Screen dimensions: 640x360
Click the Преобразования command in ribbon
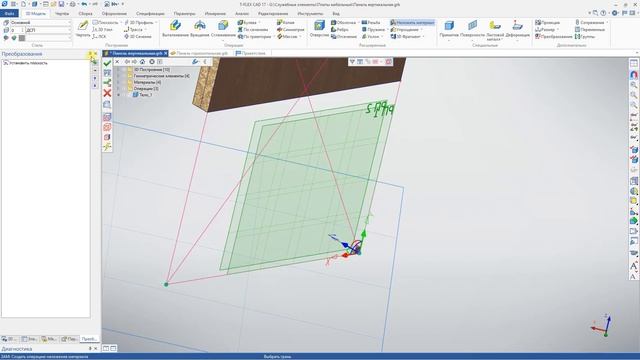click(x=553, y=36)
